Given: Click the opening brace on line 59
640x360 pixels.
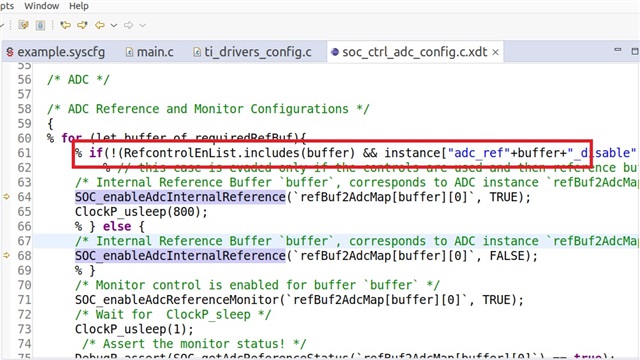Looking at the screenshot, I should (50, 124).
